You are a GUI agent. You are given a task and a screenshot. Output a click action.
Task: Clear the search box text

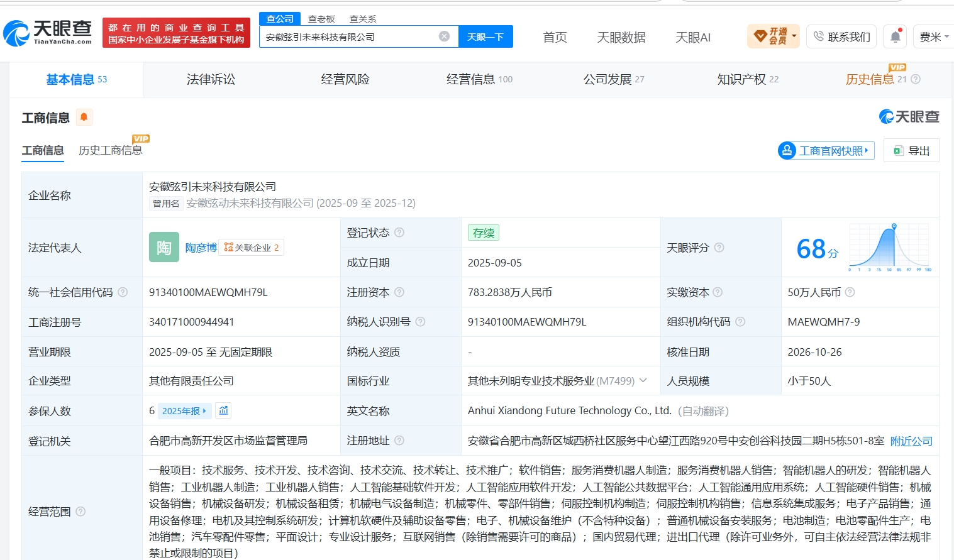point(444,36)
